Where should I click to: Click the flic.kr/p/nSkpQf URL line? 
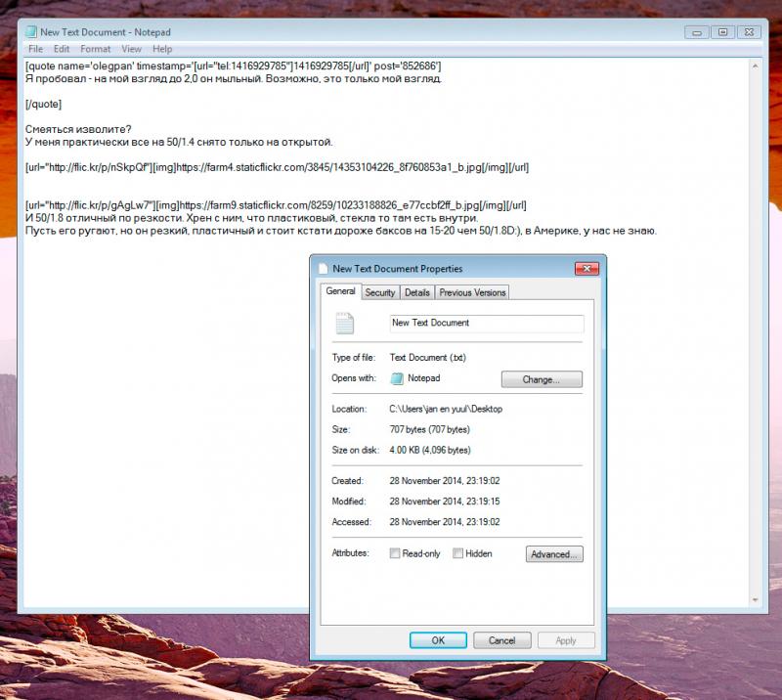(x=277, y=167)
